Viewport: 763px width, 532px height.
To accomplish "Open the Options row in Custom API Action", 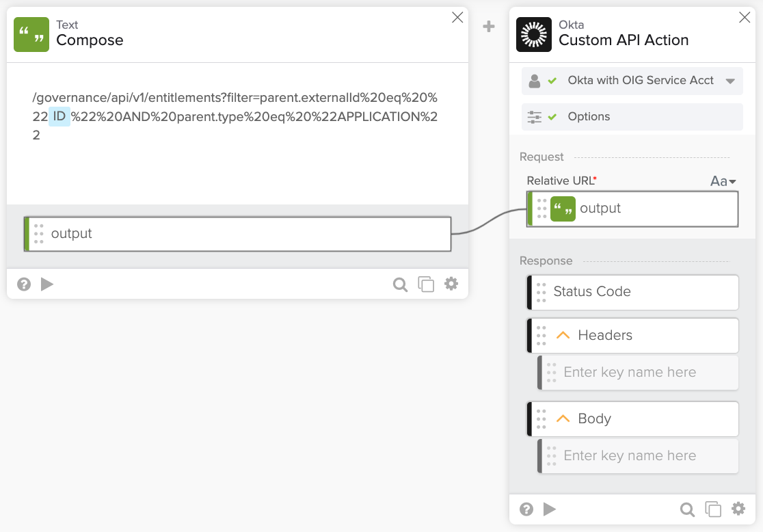I will [x=632, y=117].
